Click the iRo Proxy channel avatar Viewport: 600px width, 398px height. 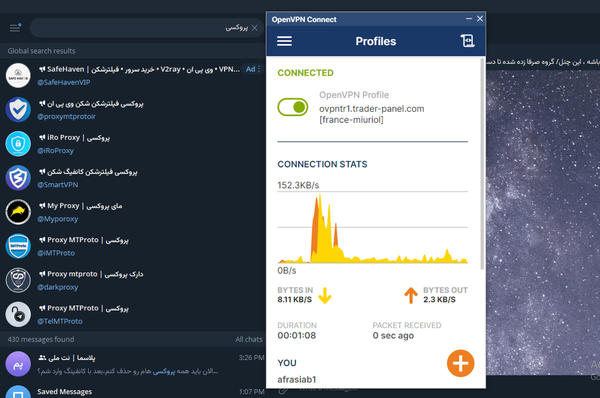click(18, 144)
